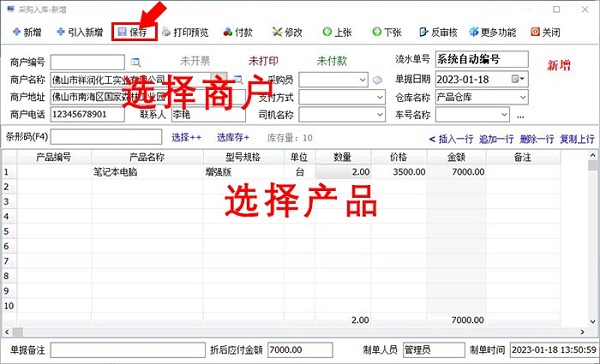Click the amount cell 7000.00 in row 1

(457, 172)
